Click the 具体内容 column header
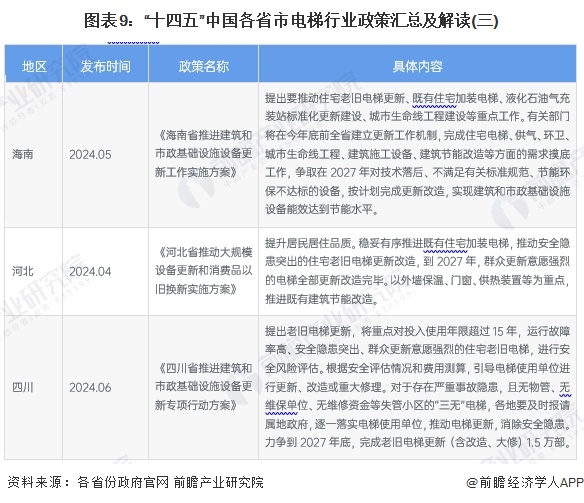Image resolution: width=584 pixels, height=503 pixels. [418, 67]
